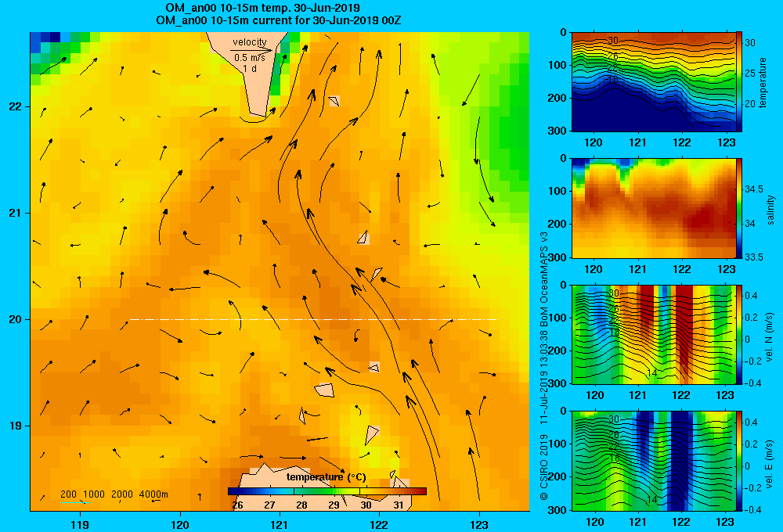Click the main map's longitude label 121
783x532 pixels.
pyautogui.click(x=280, y=524)
